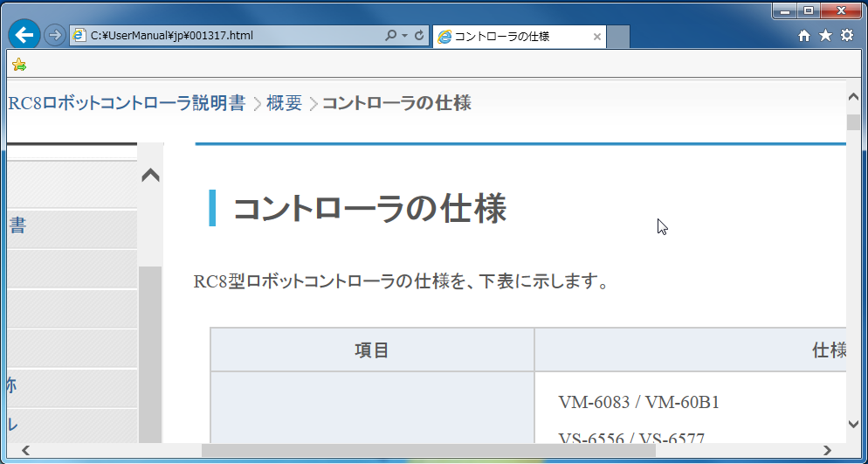Refresh the page with the reload icon
Viewport: 868px width, 464px height.
tap(419, 36)
